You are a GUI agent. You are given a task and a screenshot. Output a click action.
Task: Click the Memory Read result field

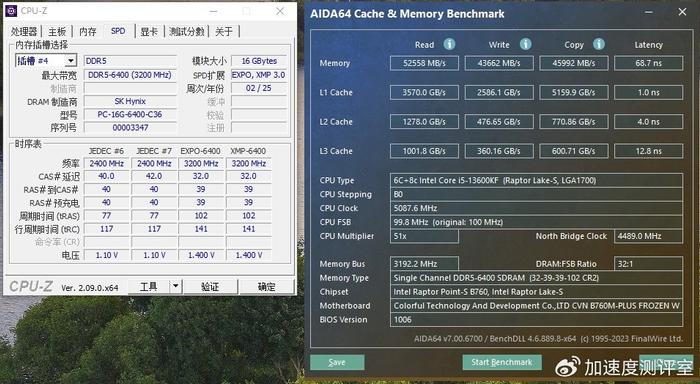[424, 63]
